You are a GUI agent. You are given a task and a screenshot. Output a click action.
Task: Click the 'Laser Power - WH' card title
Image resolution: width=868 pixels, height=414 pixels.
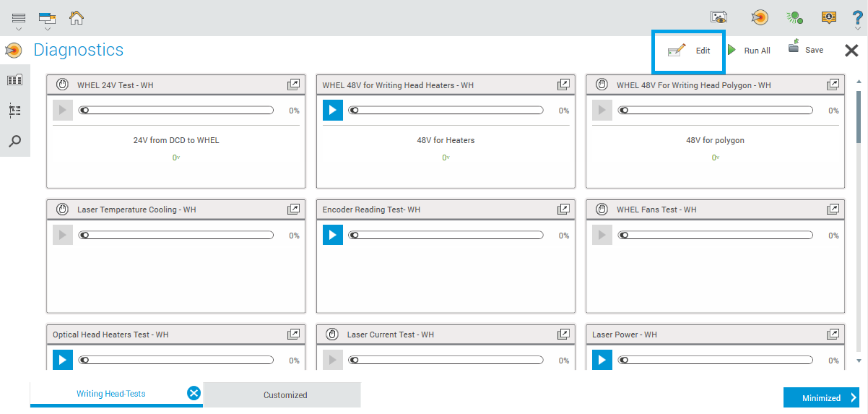click(x=625, y=335)
